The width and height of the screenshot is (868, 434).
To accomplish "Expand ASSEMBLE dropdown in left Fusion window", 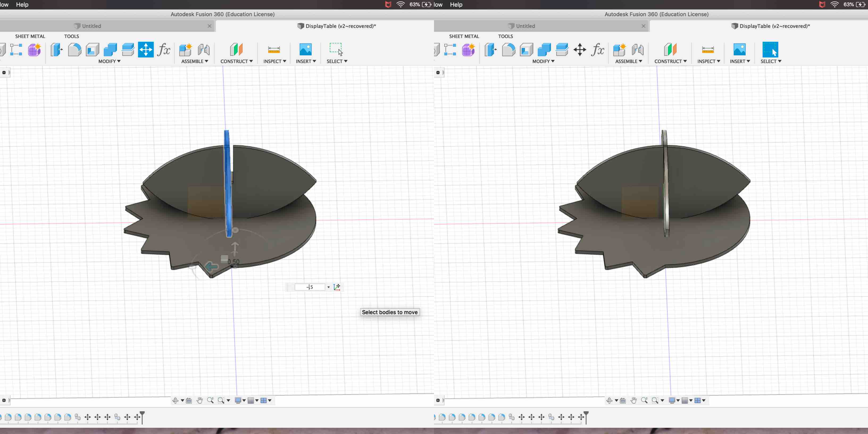I will point(195,61).
